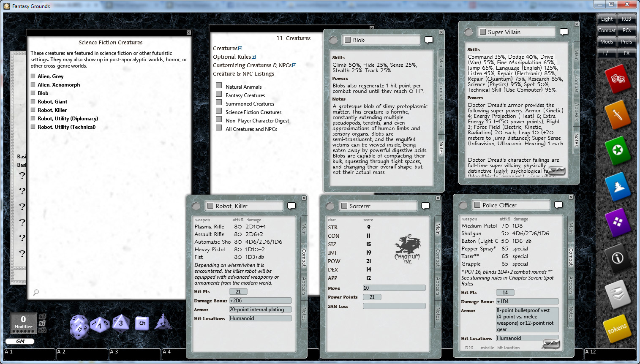640x364 pixels.
Task: Expand the Creatures section in chapter 11
Action: (x=240, y=48)
